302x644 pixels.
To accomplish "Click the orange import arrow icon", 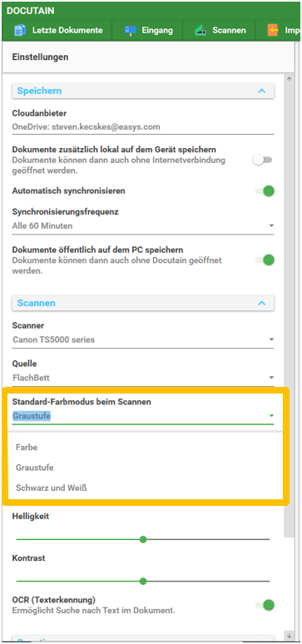I will [272, 30].
